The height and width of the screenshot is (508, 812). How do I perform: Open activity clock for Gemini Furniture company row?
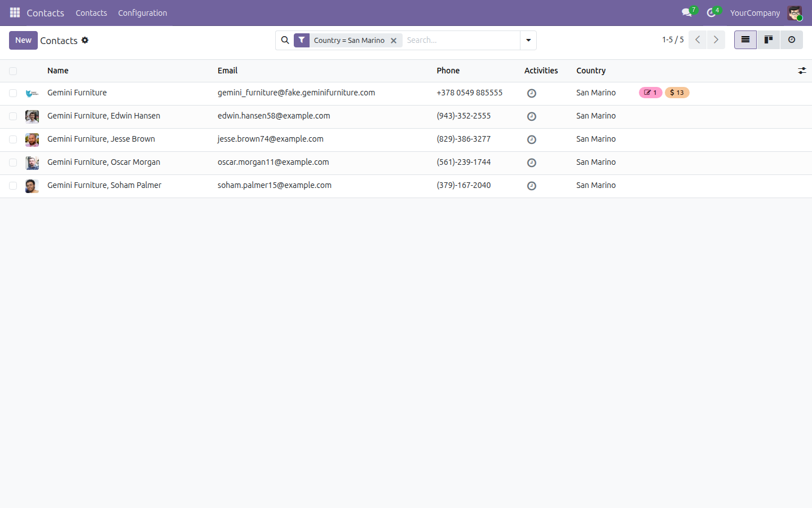click(x=531, y=93)
